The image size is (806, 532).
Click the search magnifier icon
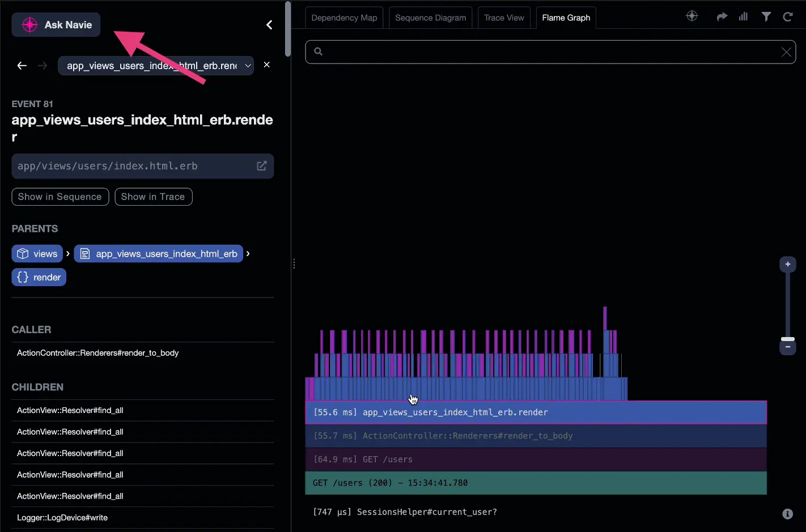coord(319,52)
